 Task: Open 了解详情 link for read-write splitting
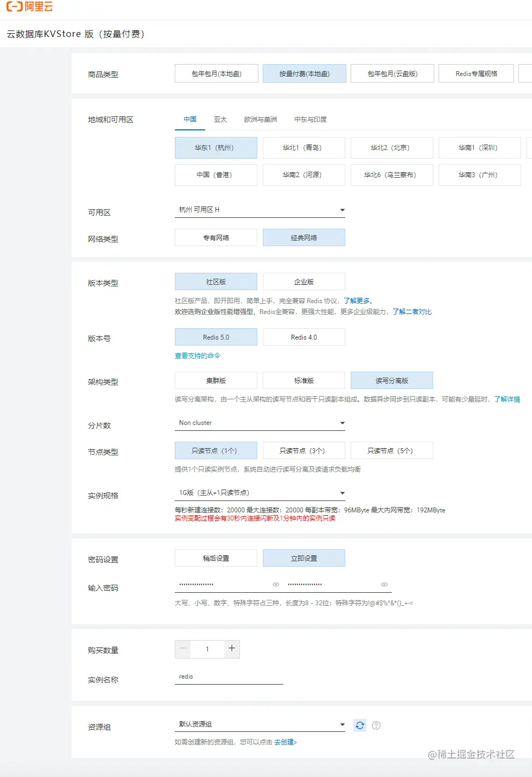click(x=507, y=399)
